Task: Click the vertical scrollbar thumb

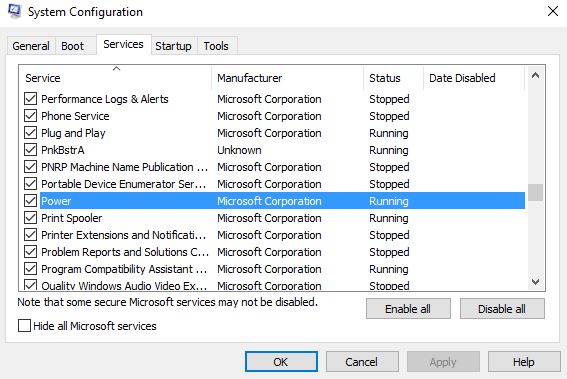Action: (536, 192)
